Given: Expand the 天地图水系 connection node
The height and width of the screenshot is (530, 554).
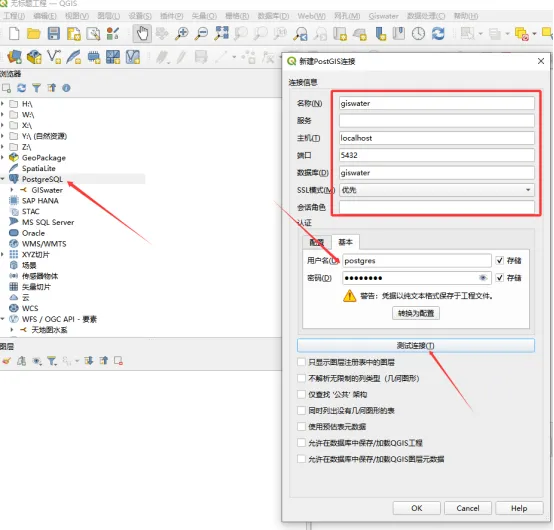Looking at the screenshot, I should tap(12, 330).
